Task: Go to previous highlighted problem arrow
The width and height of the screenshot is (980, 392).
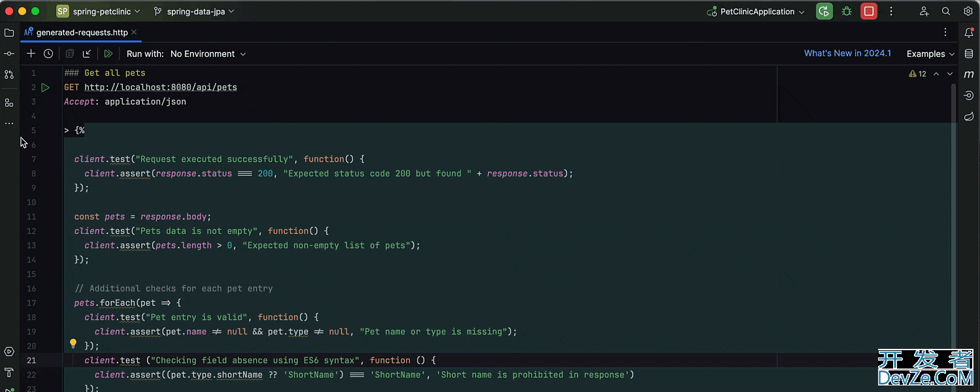Action: tap(936, 74)
